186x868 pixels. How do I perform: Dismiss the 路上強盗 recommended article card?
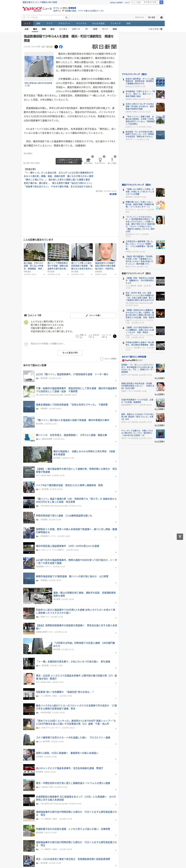click(44, 274)
